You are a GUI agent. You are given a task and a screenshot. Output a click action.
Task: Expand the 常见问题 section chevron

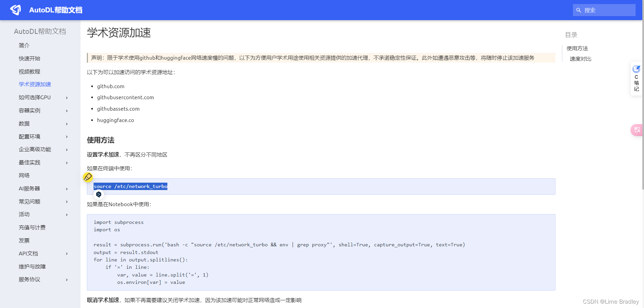pos(67,201)
